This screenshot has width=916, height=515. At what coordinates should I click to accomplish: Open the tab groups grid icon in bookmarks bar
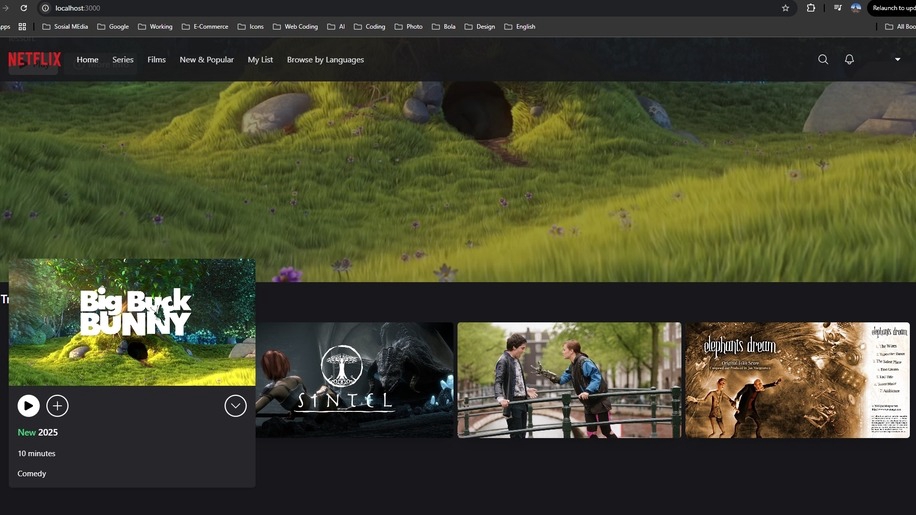pyautogui.click(x=22, y=27)
